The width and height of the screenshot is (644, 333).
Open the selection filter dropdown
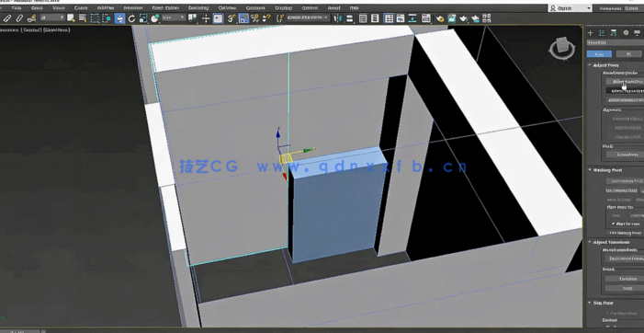52,17
